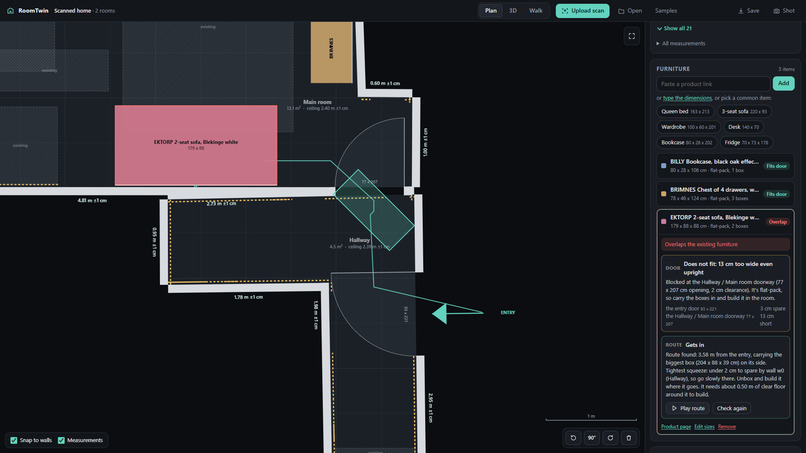Toggle the Measurements checkbox
This screenshot has height=453, width=806.
coord(61,440)
